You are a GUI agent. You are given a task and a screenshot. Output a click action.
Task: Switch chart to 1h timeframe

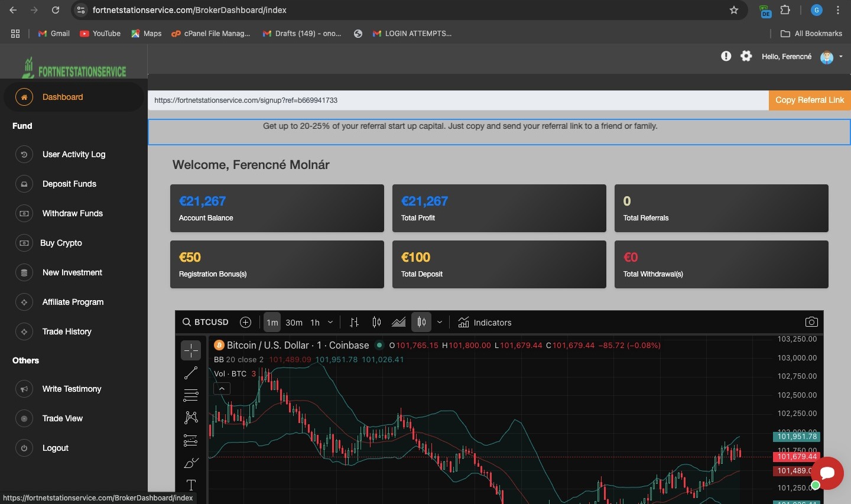point(315,323)
